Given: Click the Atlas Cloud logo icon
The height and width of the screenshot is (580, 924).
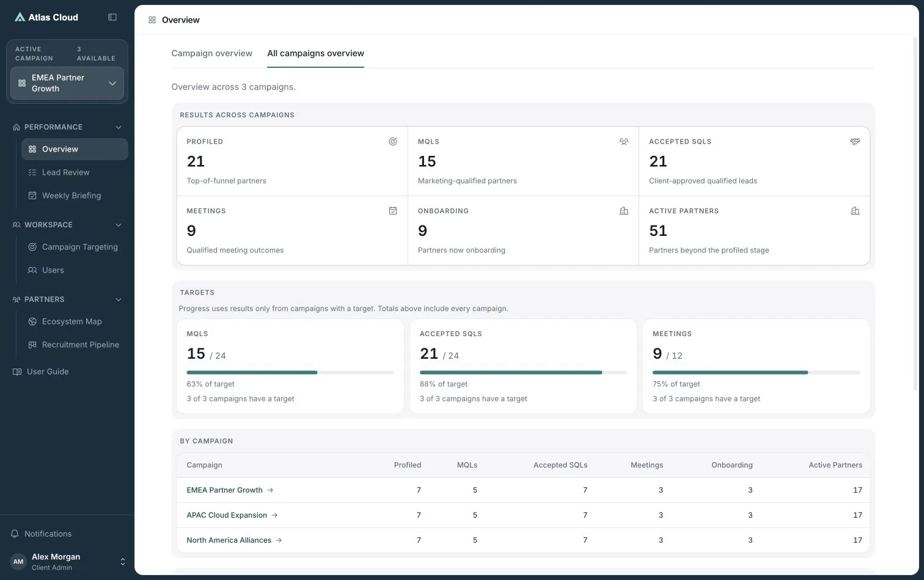Looking at the screenshot, I should pyautogui.click(x=20, y=17).
